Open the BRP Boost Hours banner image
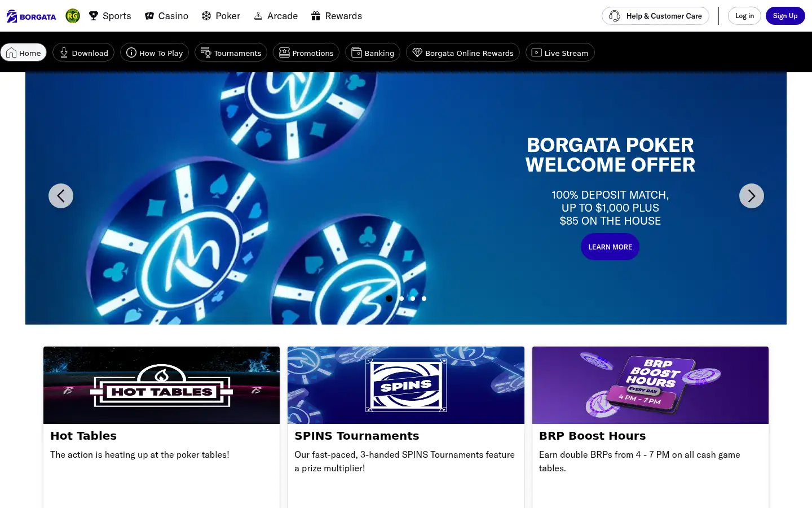Image resolution: width=812 pixels, height=508 pixels. (650, 385)
